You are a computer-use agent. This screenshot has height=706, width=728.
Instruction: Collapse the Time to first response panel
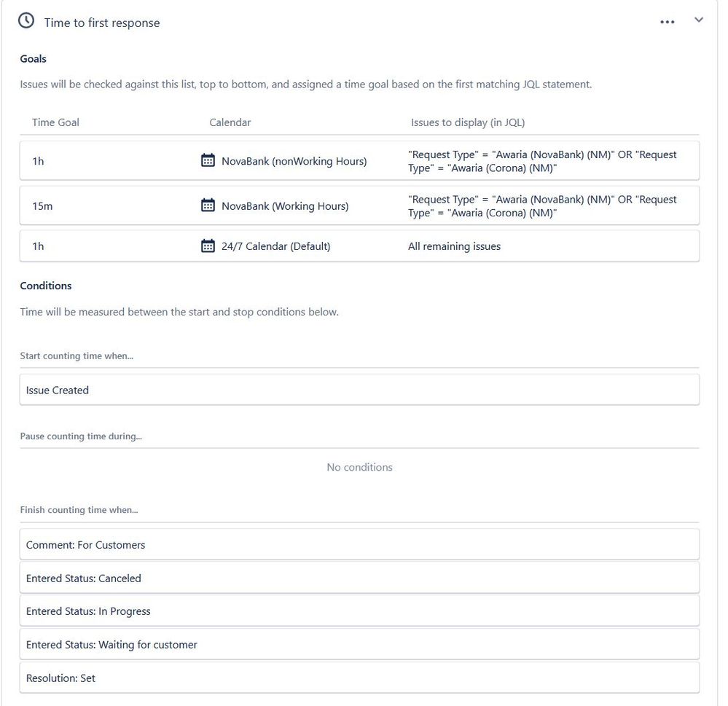click(x=699, y=20)
